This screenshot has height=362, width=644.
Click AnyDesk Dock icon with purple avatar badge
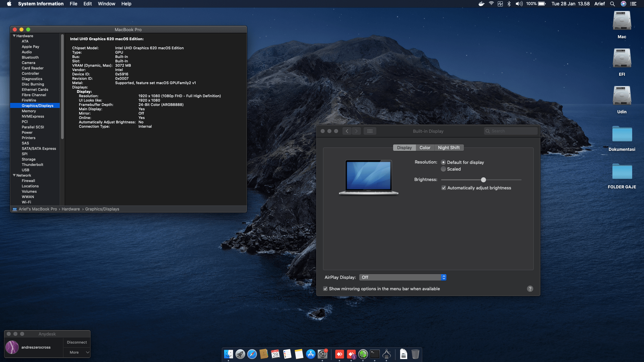click(x=351, y=354)
